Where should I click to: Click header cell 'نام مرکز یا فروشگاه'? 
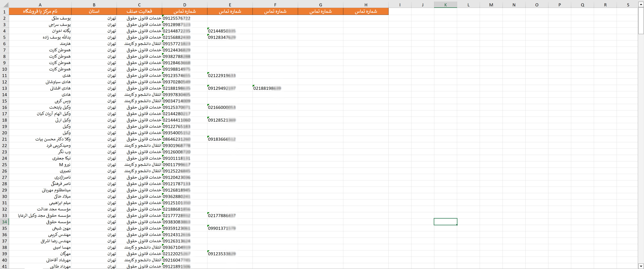click(40, 12)
